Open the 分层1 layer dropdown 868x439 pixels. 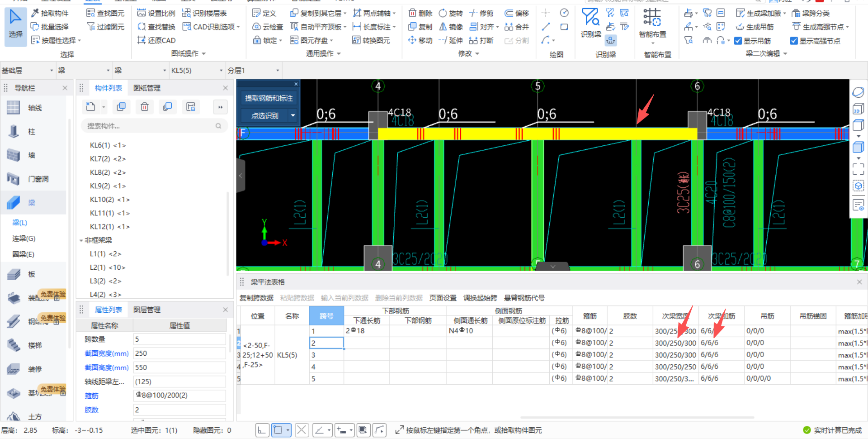tap(254, 70)
